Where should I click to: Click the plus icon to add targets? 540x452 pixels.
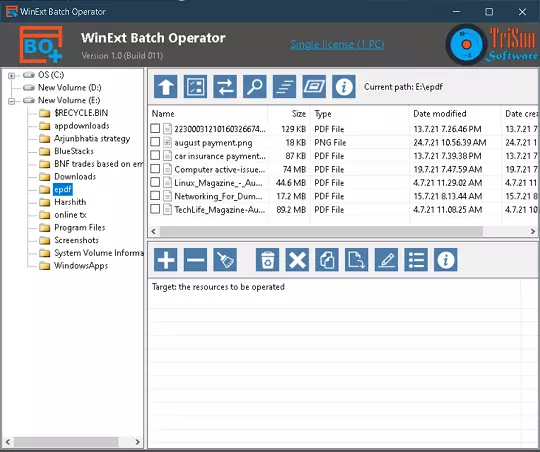click(x=166, y=260)
